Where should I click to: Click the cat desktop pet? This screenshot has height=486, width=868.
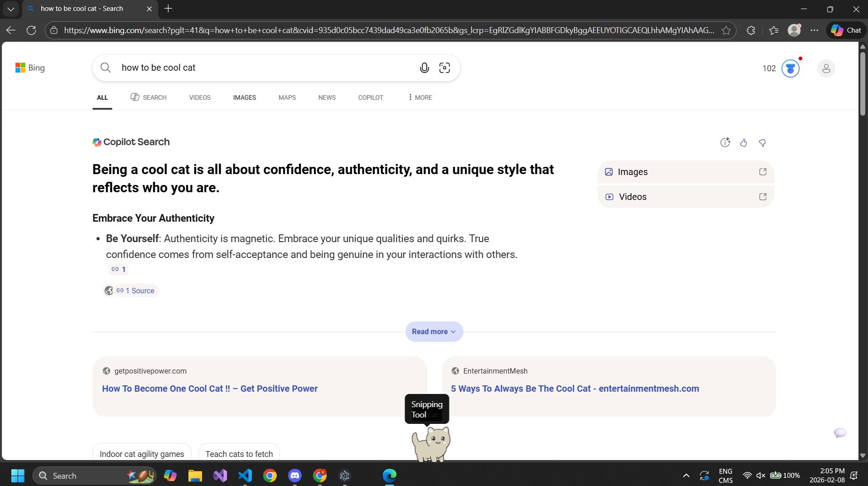tap(431, 444)
